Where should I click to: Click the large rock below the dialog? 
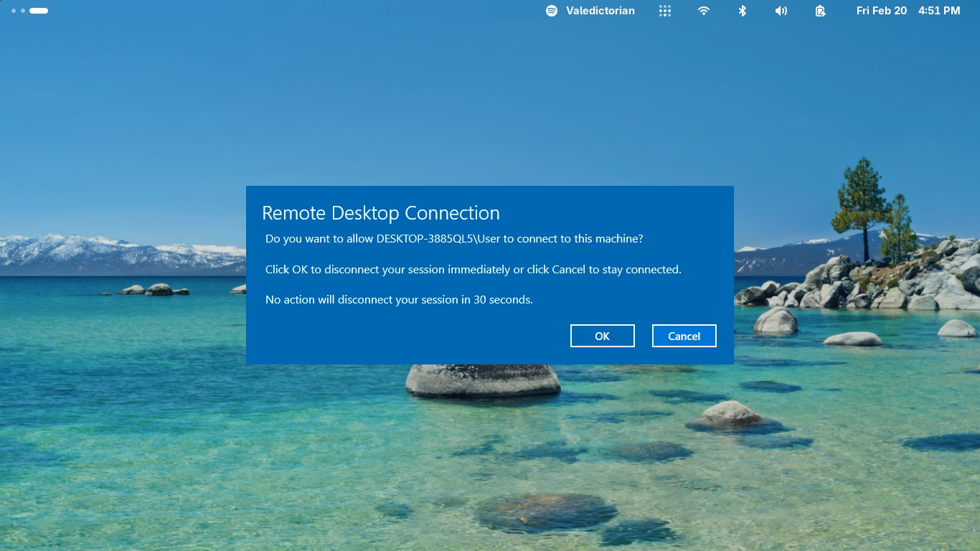pos(483,381)
